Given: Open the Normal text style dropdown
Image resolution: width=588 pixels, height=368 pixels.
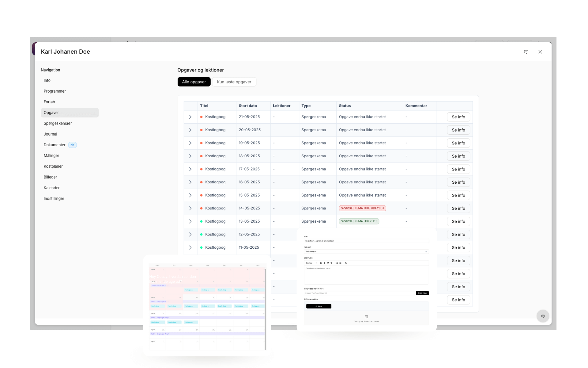Looking at the screenshot, I should [311, 263].
